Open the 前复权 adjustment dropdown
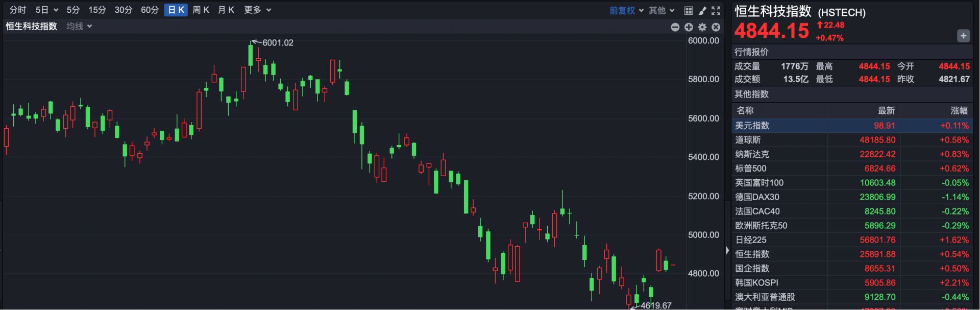The height and width of the screenshot is (310, 980). click(x=626, y=10)
